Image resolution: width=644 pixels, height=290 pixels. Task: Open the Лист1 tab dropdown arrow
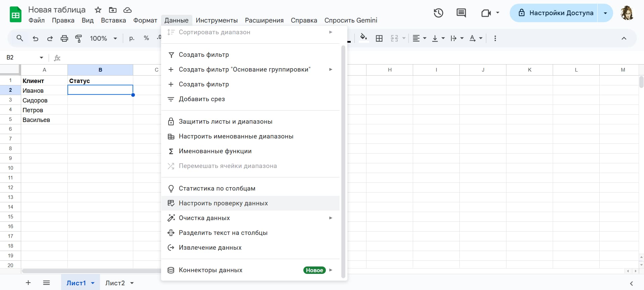pos(93,283)
